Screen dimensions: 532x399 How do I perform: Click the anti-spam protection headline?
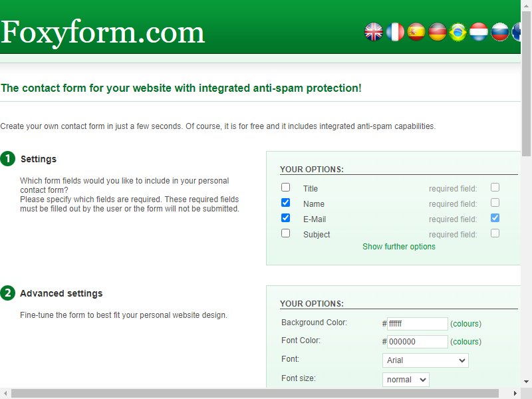coord(181,88)
